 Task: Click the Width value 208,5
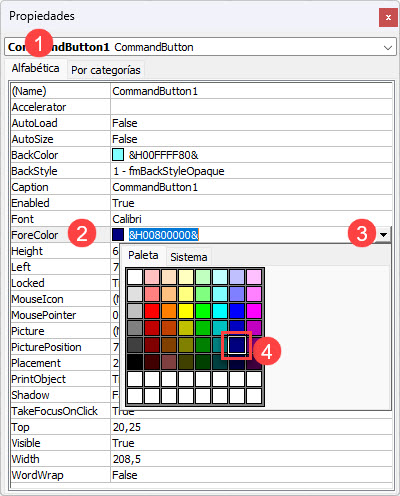tap(127, 459)
